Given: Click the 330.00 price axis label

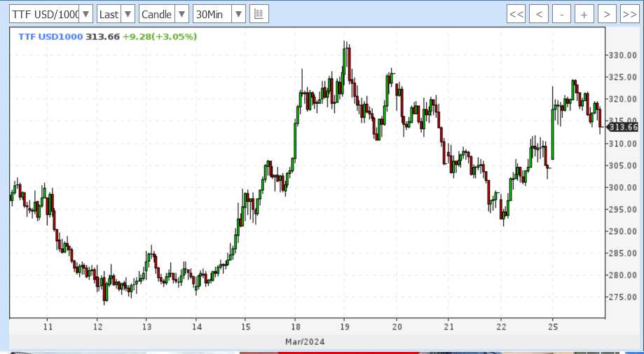Looking at the screenshot, I should pos(621,55).
